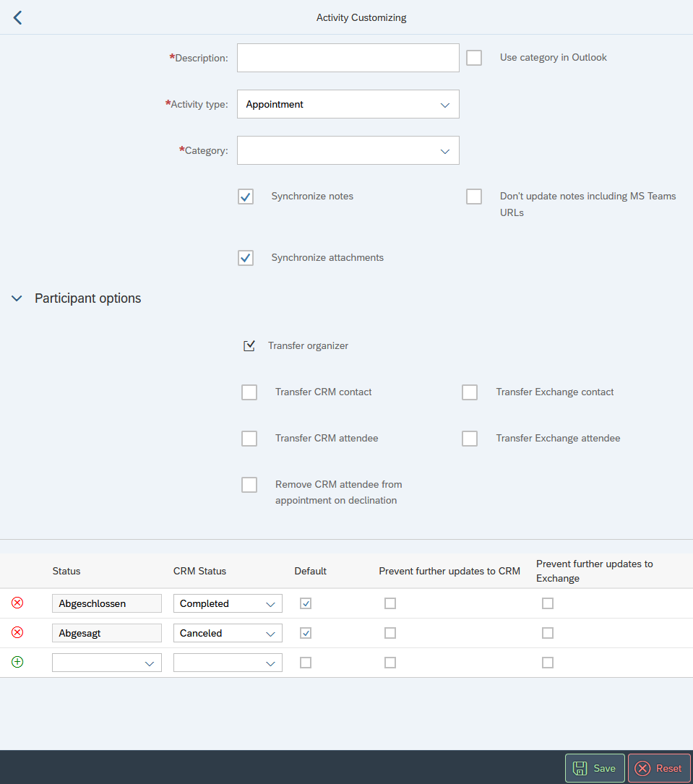Image resolution: width=693 pixels, height=784 pixels.
Task: Click the Save button
Action: click(x=595, y=768)
